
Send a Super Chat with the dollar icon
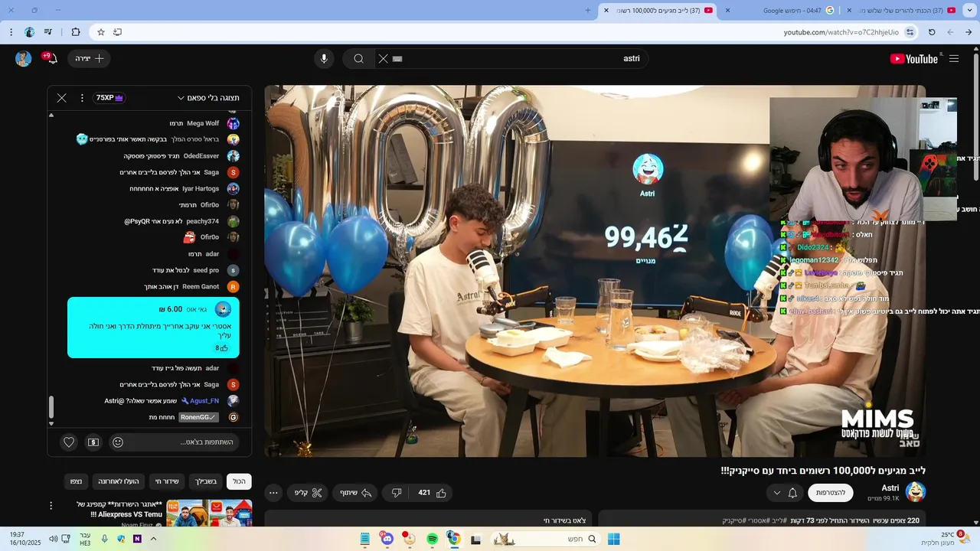point(93,442)
